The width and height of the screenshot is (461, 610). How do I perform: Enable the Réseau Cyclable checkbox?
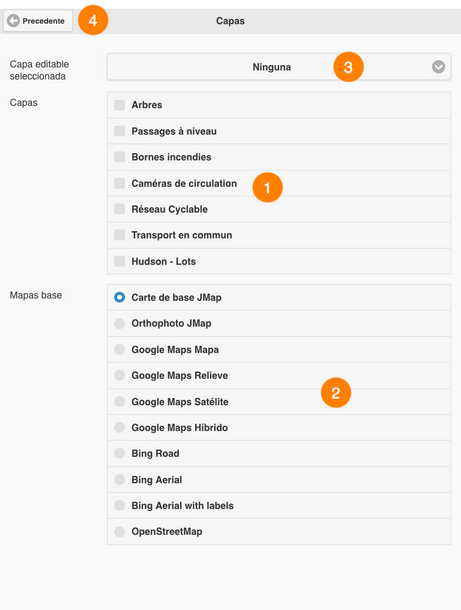click(x=119, y=209)
